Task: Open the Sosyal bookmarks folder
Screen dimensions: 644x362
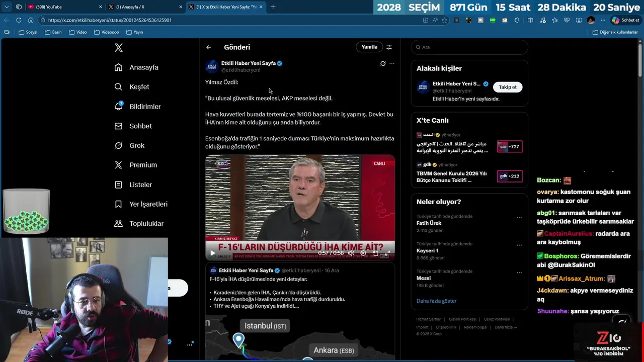Action: pyautogui.click(x=28, y=32)
